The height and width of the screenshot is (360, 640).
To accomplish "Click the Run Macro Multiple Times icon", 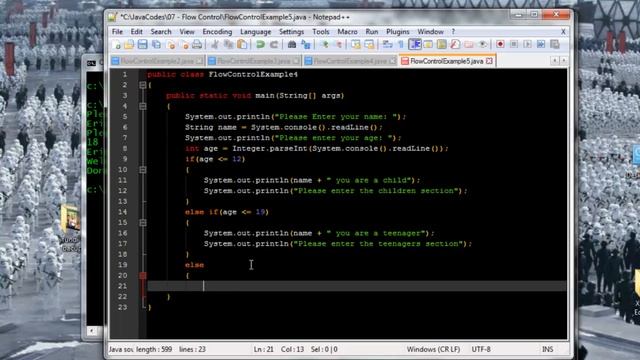I will tap(541, 44).
